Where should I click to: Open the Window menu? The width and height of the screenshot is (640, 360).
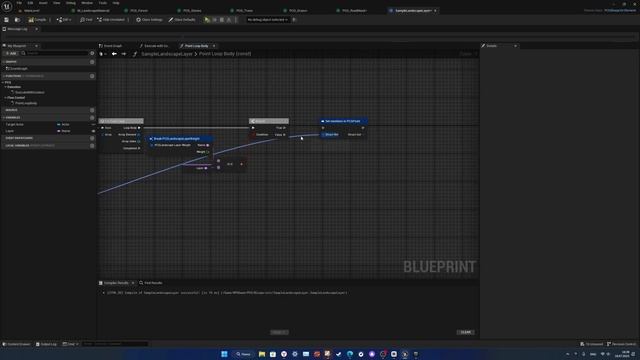tap(87, 3)
